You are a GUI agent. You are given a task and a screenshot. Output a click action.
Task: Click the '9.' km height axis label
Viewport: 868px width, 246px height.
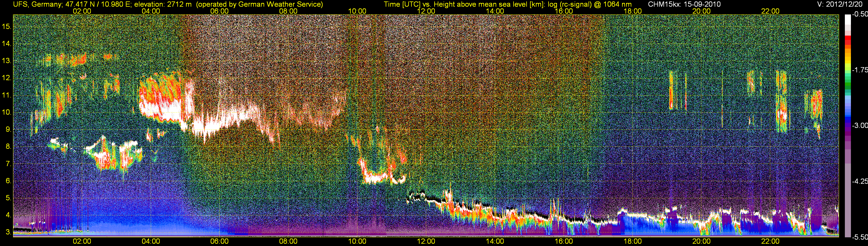pos(8,129)
